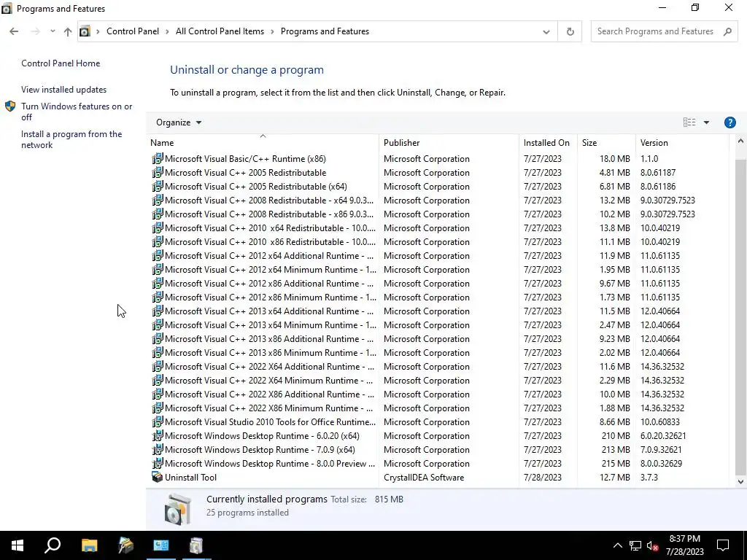Show hidden system tray icons chevron
The width and height of the screenshot is (747, 560).
tap(617, 545)
